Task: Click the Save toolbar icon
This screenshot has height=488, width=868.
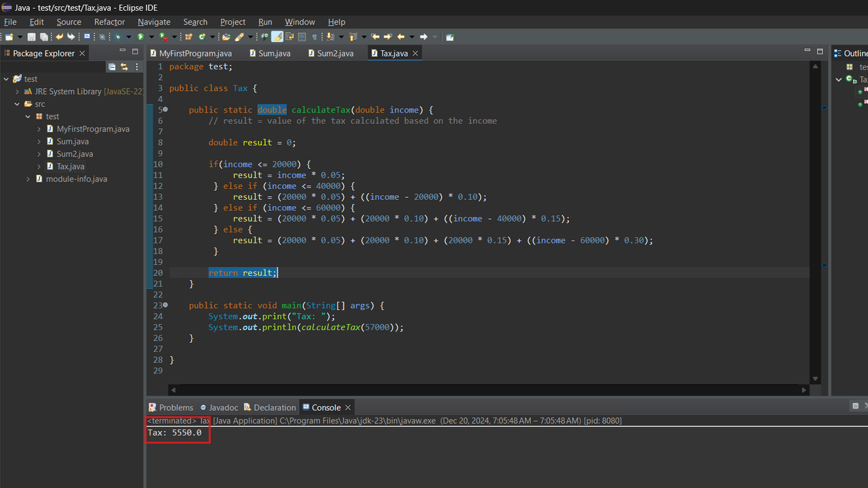Action: pos(32,37)
